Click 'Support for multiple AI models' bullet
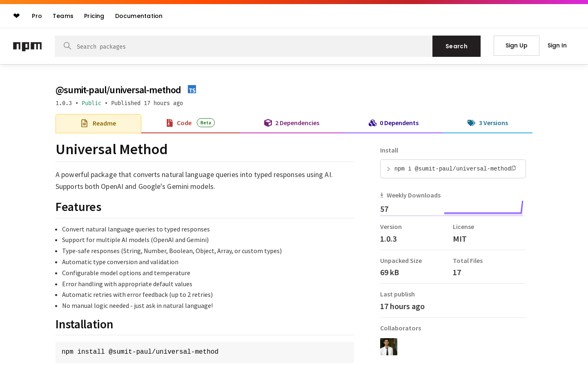Image resolution: width=588 pixels, height=368 pixels. (135, 240)
